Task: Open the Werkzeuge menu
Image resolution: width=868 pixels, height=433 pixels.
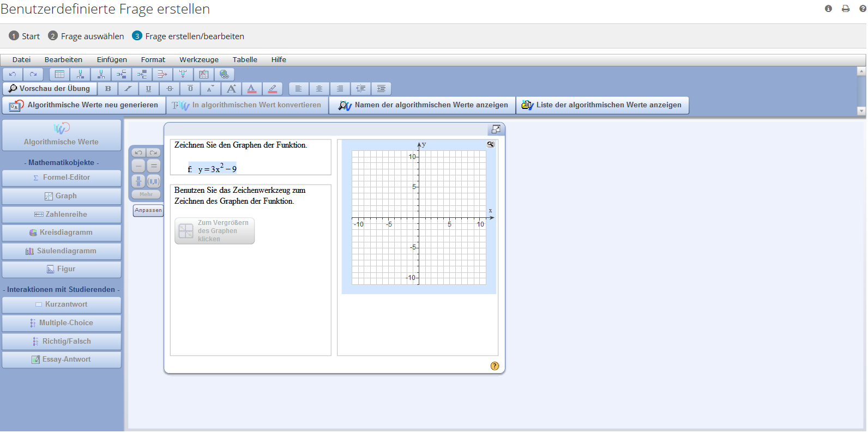Action: click(x=199, y=60)
